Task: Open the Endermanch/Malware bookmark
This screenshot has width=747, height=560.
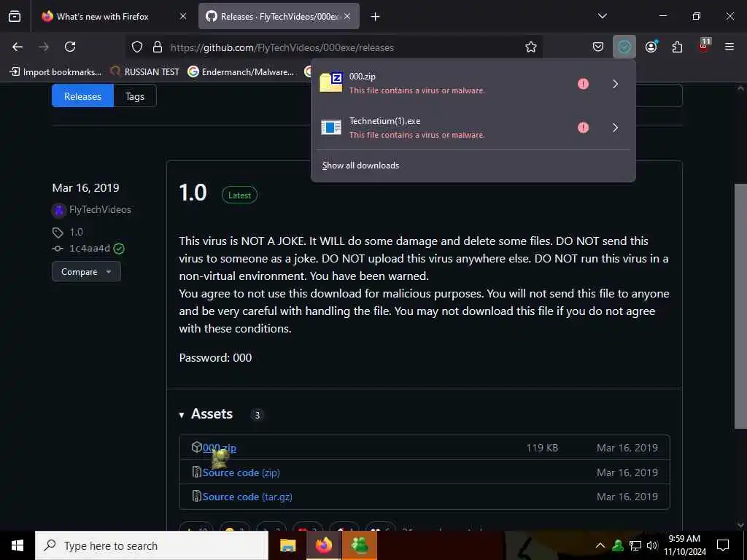Action: point(241,72)
